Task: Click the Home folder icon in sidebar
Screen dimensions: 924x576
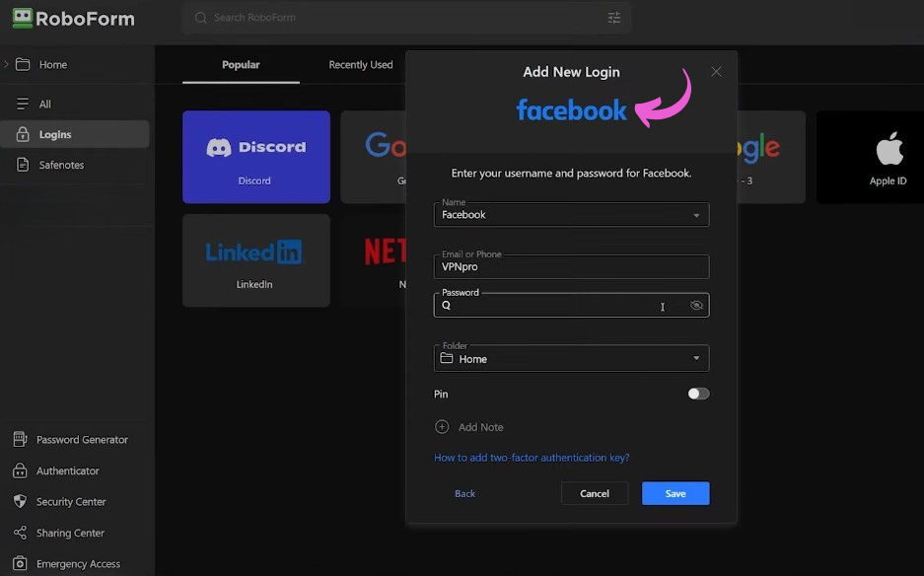Action: (23, 64)
